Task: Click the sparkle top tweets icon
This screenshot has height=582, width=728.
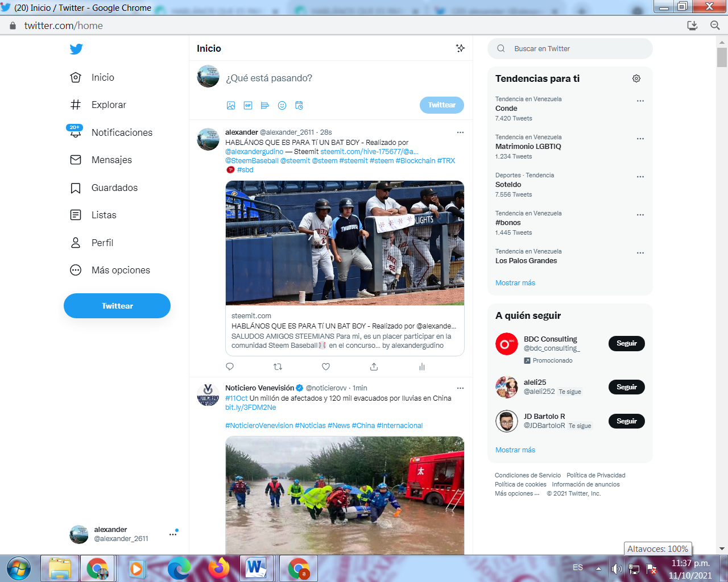Action: pyautogui.click(x=461, y=48)
